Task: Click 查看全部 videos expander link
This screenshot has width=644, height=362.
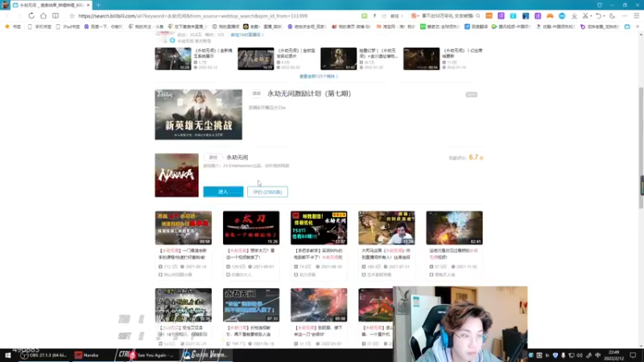Action: [x=319, y=76]
